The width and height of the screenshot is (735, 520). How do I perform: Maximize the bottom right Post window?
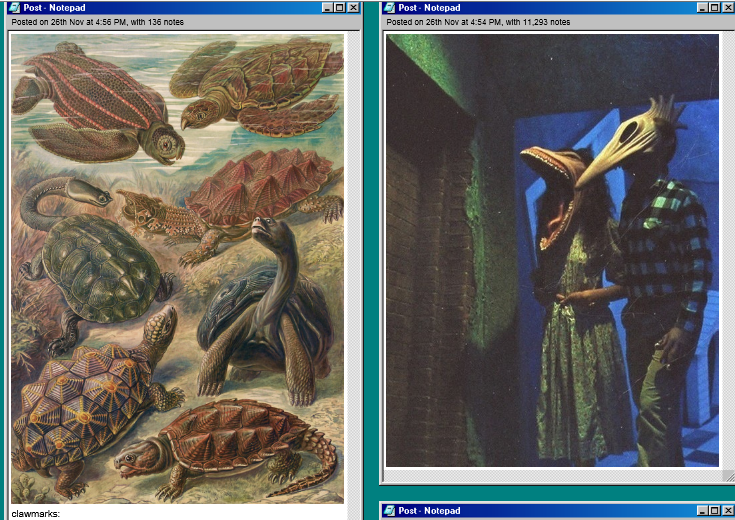[714, 510]
